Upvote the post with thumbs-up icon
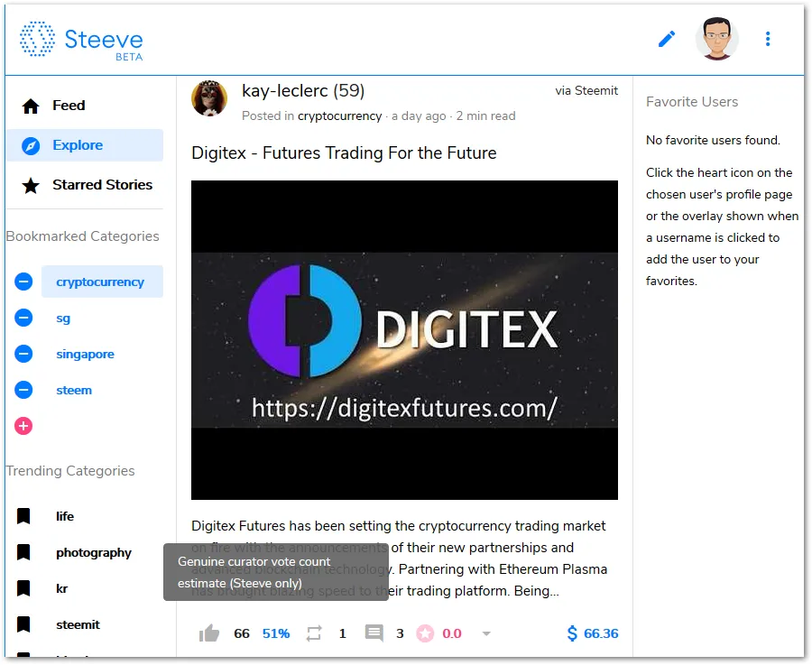This screenshot has width=812, height=665. click(209, 633)
